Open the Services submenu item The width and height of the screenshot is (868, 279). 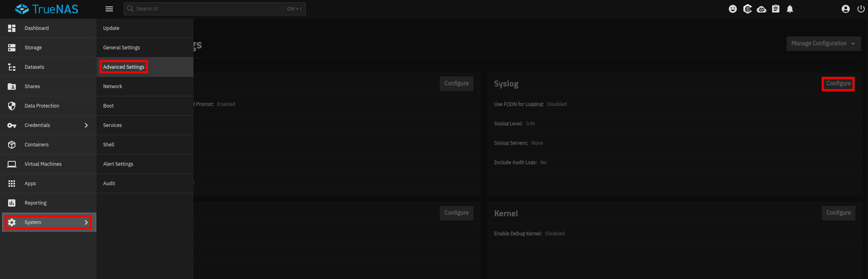coord(145,125)
